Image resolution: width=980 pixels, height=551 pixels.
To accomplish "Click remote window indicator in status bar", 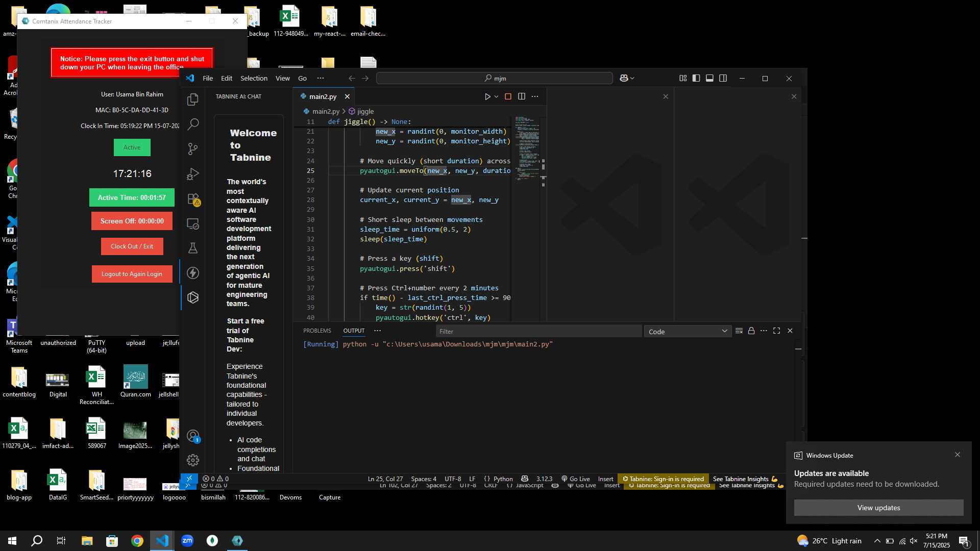I will pos(189,479).
